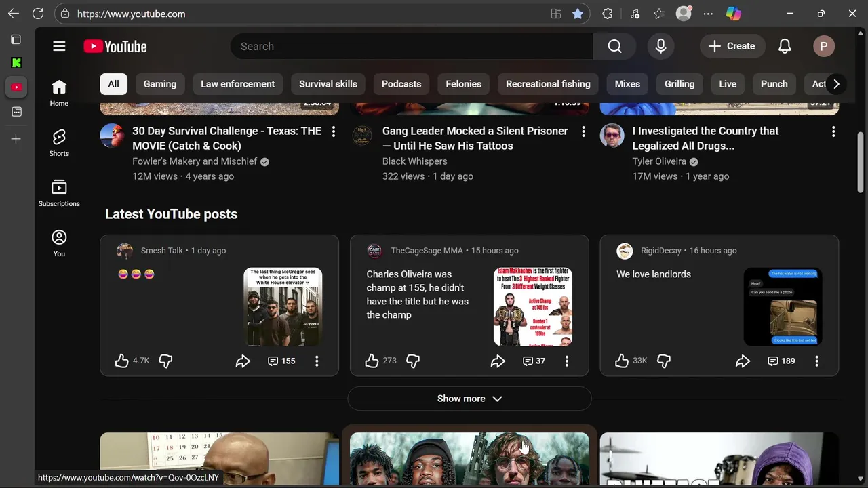Open comments on Smesh Talk post

point(281,361)
